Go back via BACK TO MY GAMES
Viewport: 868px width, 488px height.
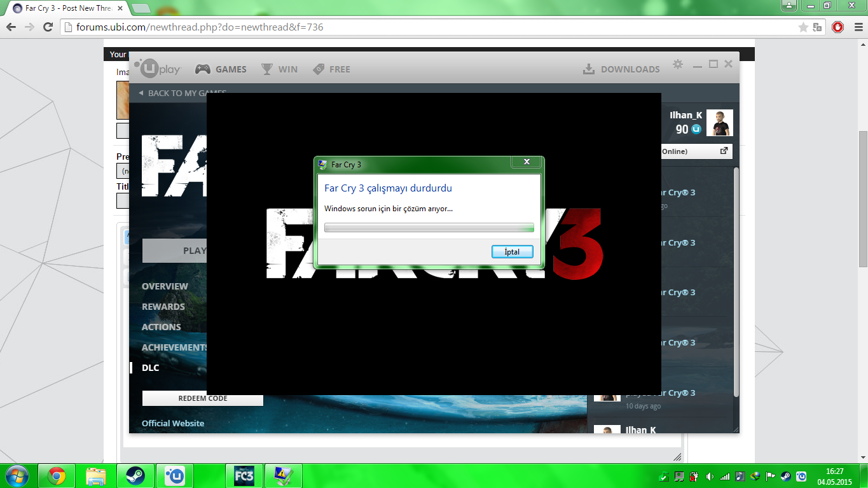[182, 93]
